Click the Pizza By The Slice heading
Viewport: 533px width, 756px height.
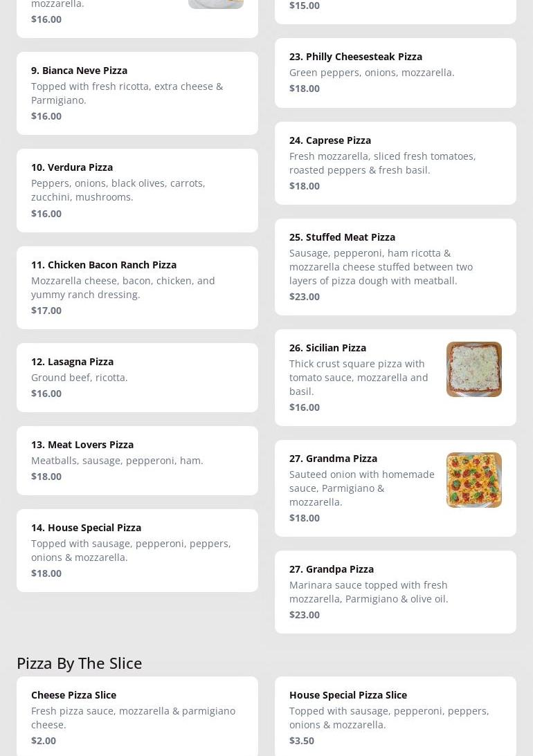click(80, 663)
